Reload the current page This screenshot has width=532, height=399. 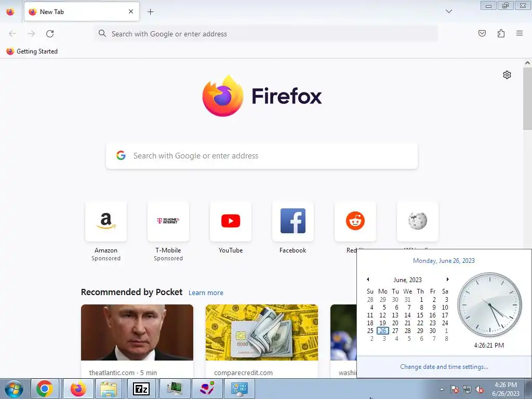click(50, 33)
